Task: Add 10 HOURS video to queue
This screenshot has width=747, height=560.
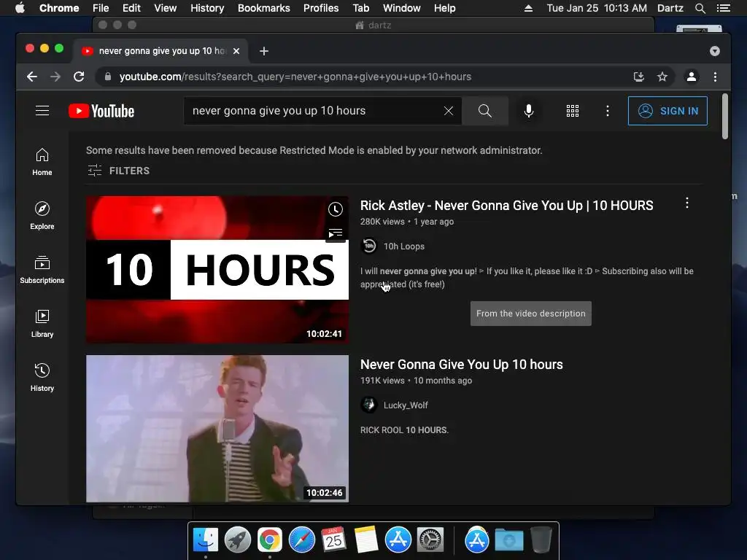Action: tap(336, 233)
